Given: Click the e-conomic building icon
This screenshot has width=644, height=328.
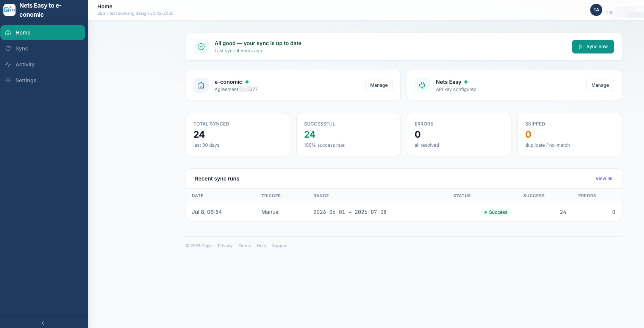Looking at the screenshot, I should coord(201,85).
